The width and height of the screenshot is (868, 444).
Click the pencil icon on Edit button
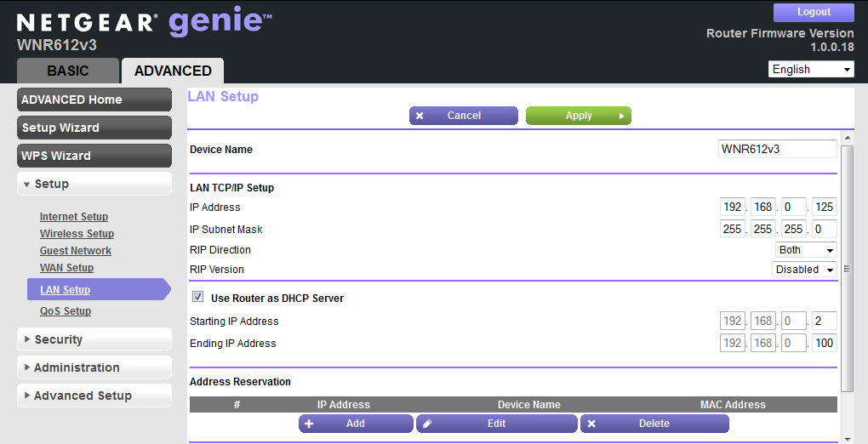(x=427, y=424)
